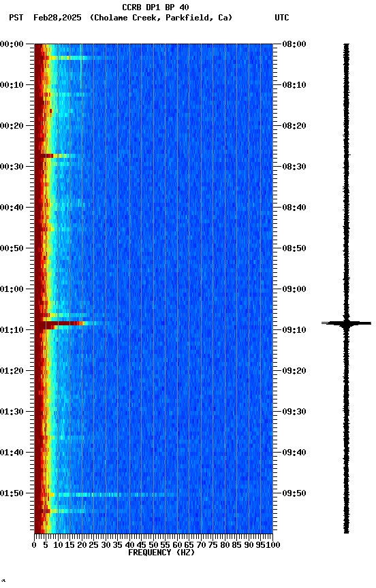Click the 5 Hz frequency tick label
Screen dimensions: 376x588
pyautogui.click(x=46, y=545)
